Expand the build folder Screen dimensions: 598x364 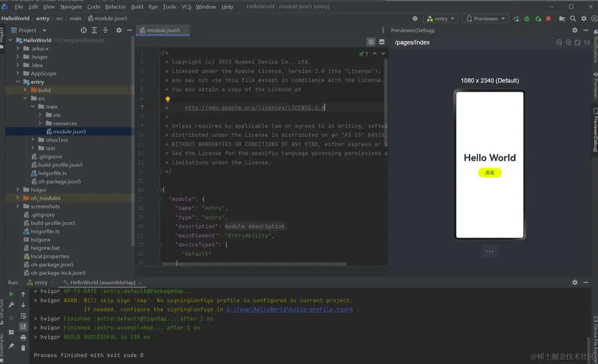pyautogui.click(x=25, y=90)
